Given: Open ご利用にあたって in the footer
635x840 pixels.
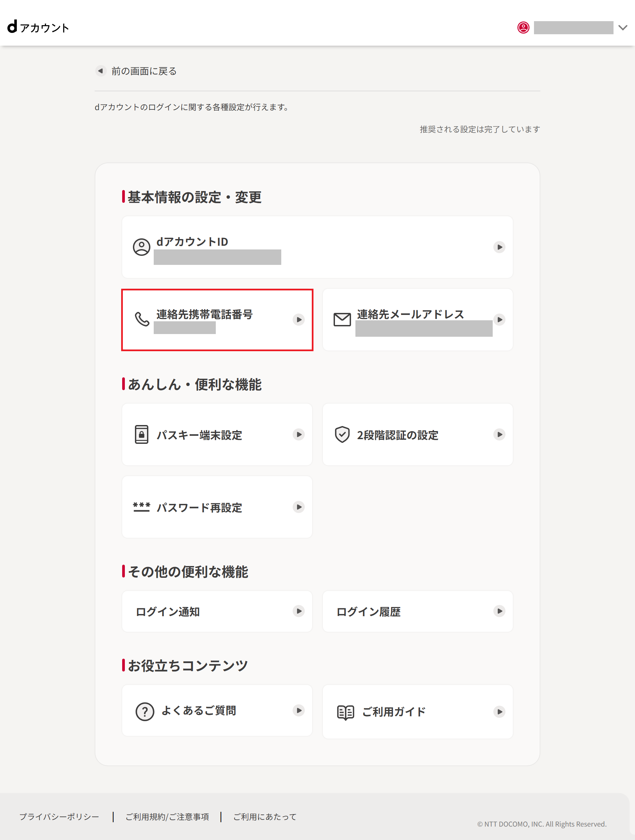Looking at the screenshot, I should 264,816.
